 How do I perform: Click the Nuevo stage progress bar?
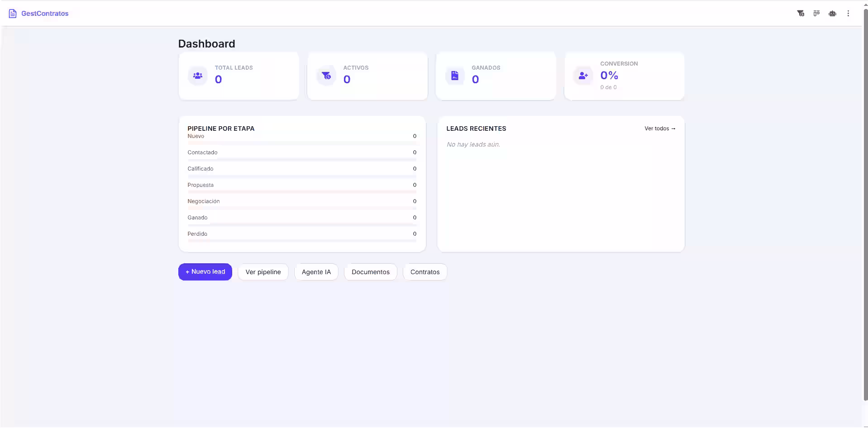click(x=302, y=143)
